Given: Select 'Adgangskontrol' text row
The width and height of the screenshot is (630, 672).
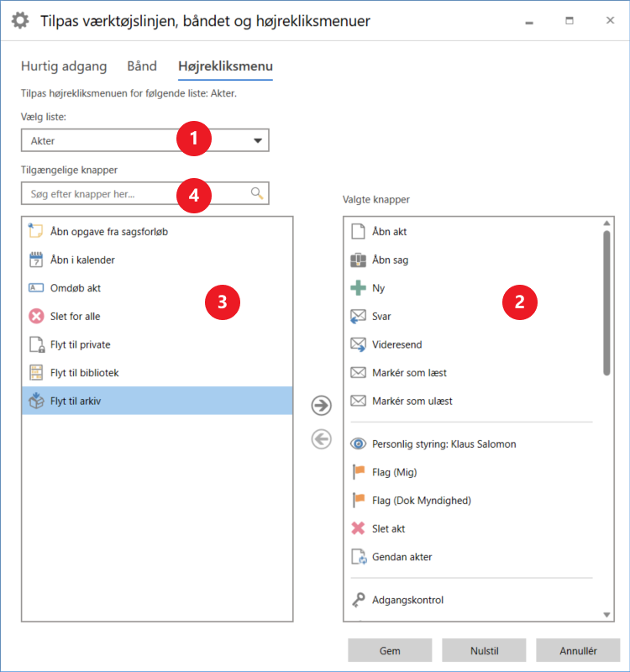Looking at the screenshot, I should [x=407, y=600].
